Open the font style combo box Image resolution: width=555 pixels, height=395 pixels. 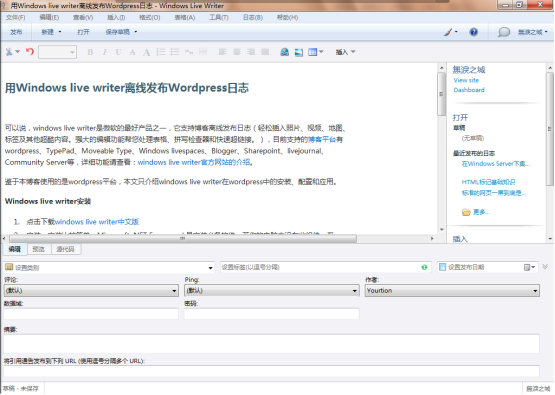coord(57,52)
